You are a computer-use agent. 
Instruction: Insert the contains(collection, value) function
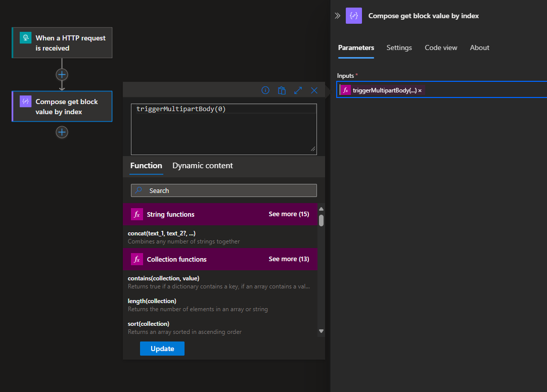coord(220,282)
